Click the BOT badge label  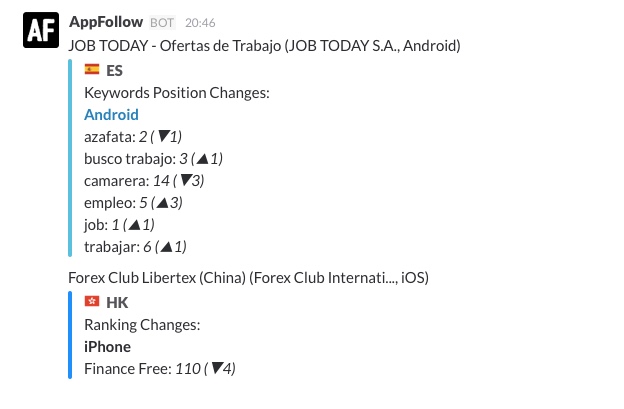coord(163,22)
